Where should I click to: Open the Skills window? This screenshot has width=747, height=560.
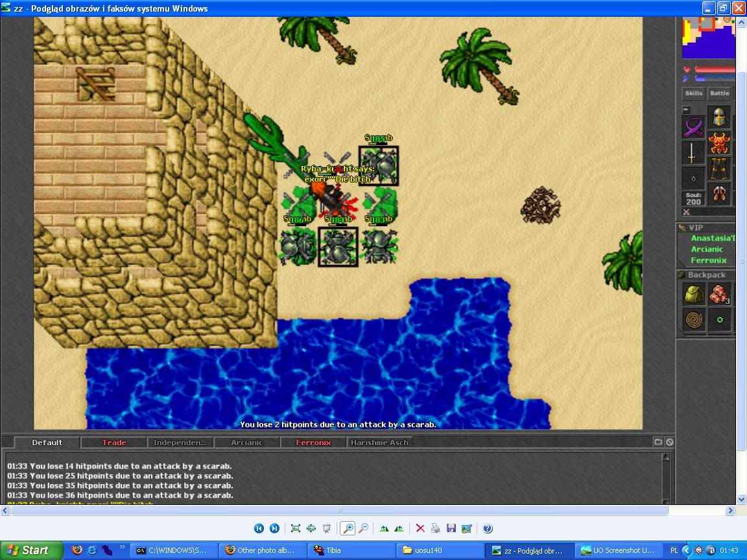[x=694, y=93]
